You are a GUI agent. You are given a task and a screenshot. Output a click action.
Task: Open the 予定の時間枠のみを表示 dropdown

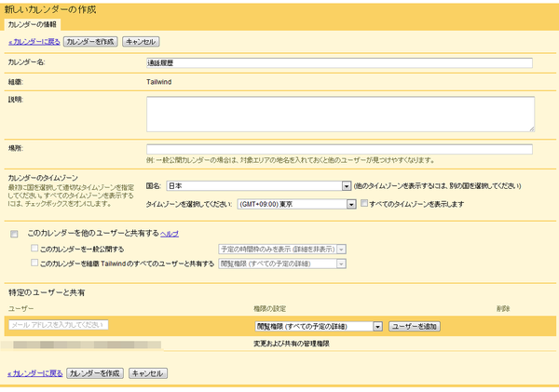(x=282, y=249)
